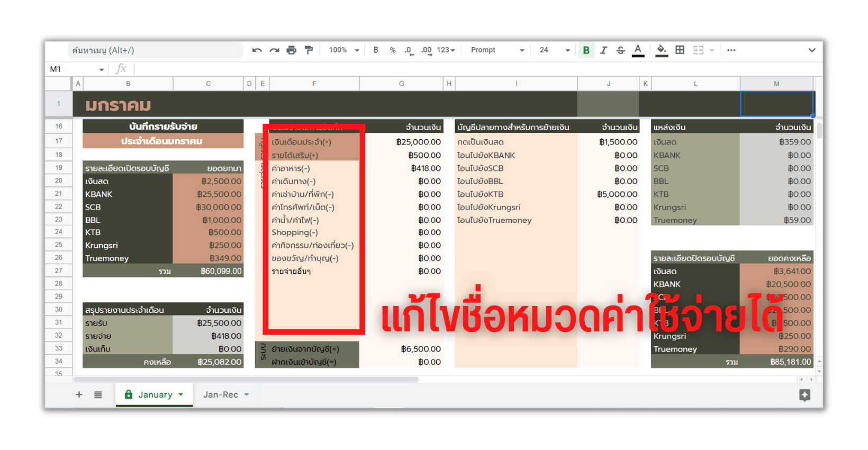Click the มกราคม title cell
Screen dimensions: 868x450
118,105
